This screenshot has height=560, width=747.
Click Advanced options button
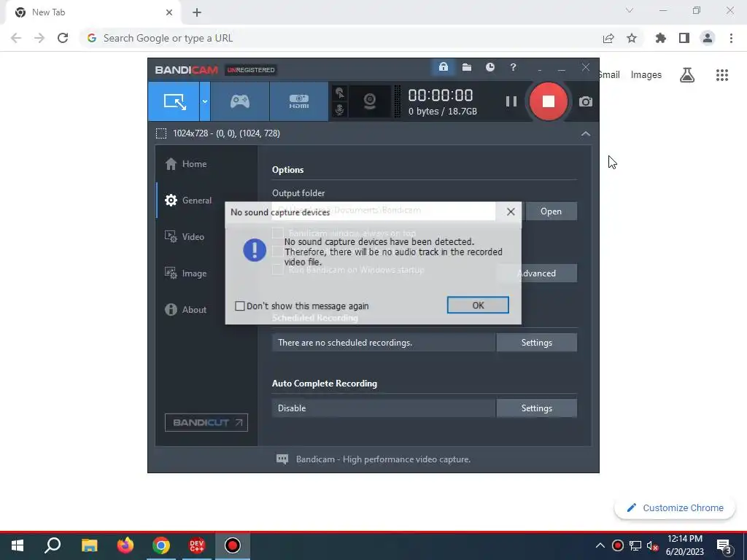tap(537, 273)
